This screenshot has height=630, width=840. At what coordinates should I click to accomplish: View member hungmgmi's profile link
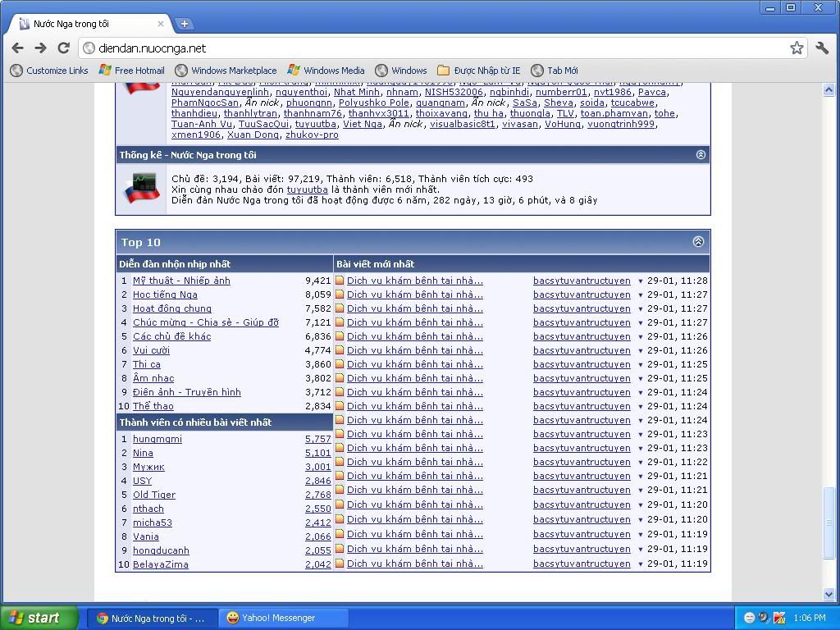157,439
